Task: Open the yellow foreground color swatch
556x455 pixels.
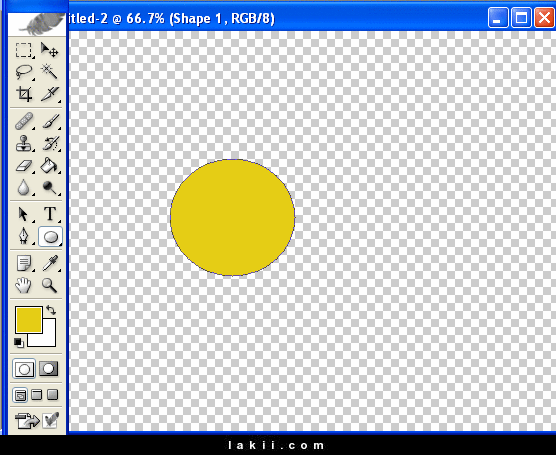Action: (x=29, y=320)
